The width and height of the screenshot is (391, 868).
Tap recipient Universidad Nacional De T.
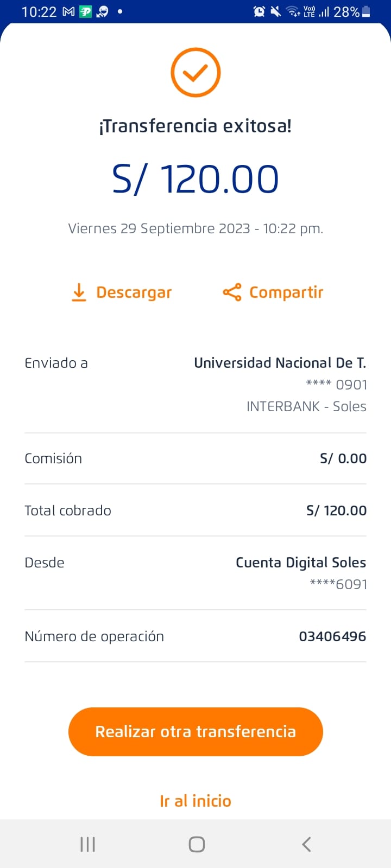click(280, 363)
